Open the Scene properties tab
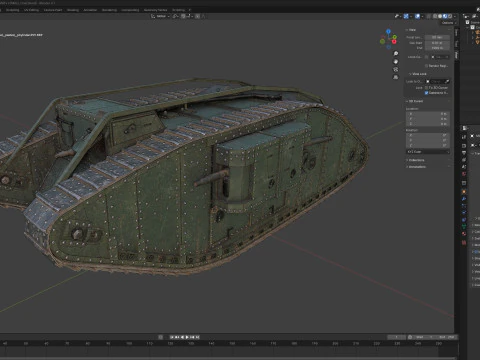 [464, 167]
